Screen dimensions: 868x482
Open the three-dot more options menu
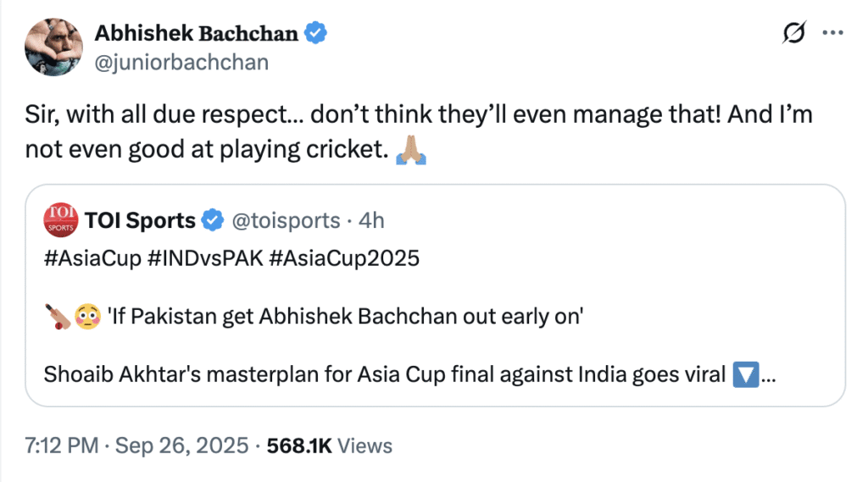click(834, 34)
